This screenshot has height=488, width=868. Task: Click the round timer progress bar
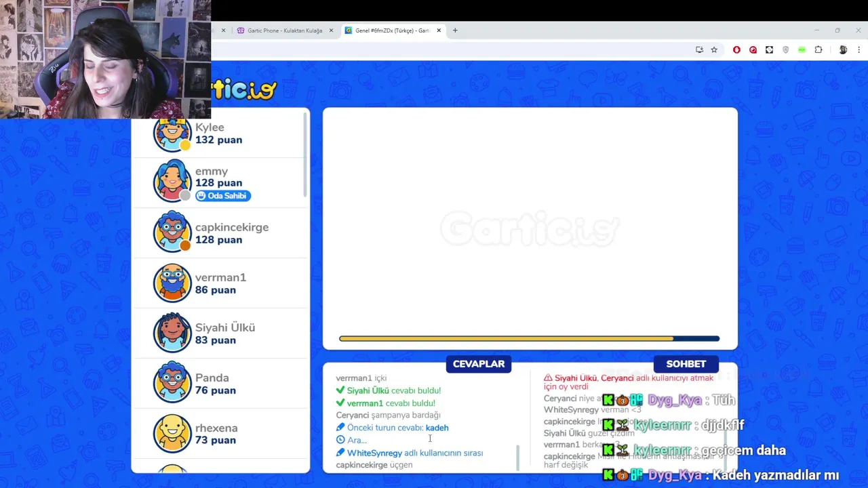530,339
